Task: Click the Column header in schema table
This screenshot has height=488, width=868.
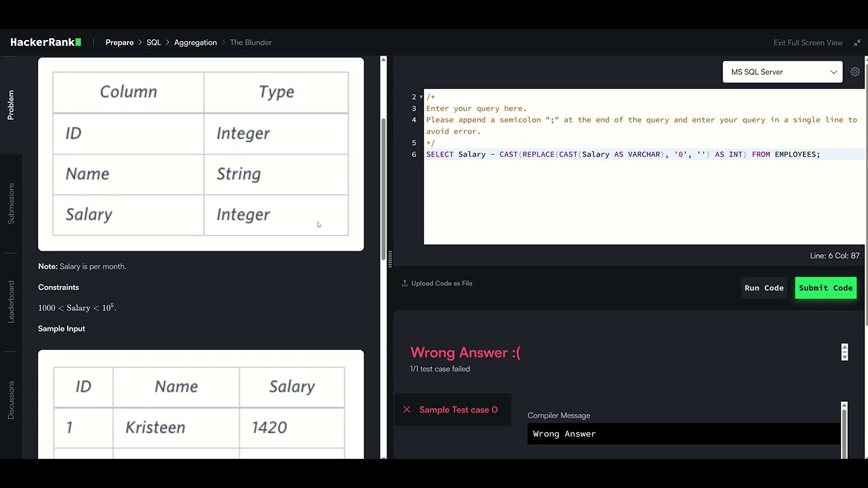Action: [128, 92]
